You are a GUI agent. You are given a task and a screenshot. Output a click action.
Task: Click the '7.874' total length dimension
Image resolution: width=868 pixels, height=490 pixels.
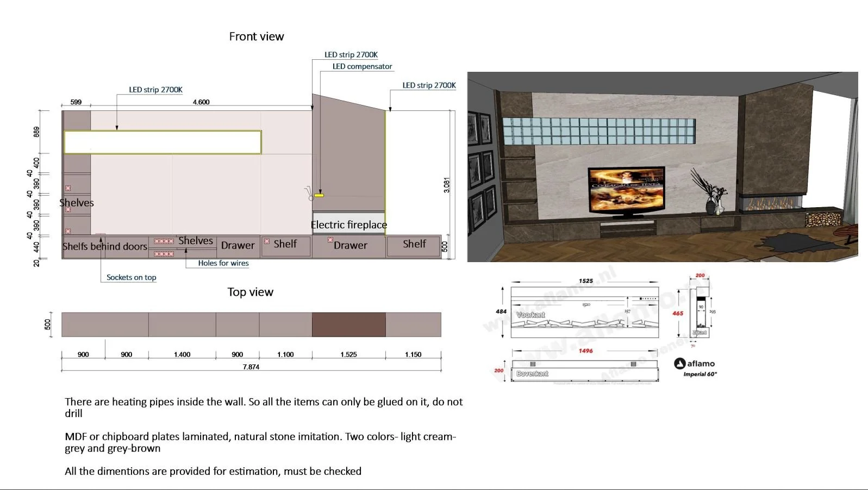coord(251,367)
